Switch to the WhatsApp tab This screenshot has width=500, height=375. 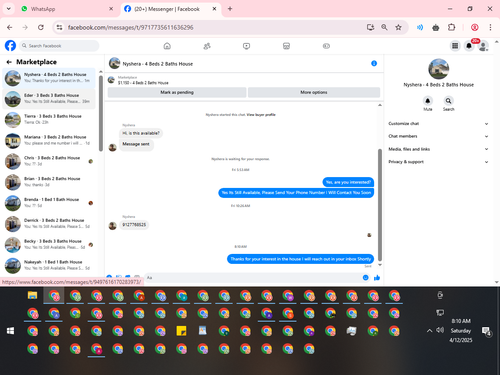[x=67, y=9]
